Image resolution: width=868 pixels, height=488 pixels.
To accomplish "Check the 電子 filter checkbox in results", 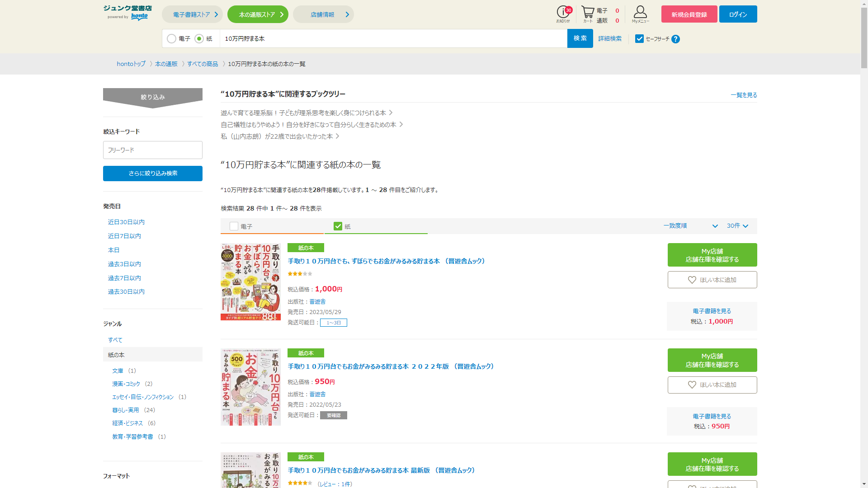I will pos(234,226).
